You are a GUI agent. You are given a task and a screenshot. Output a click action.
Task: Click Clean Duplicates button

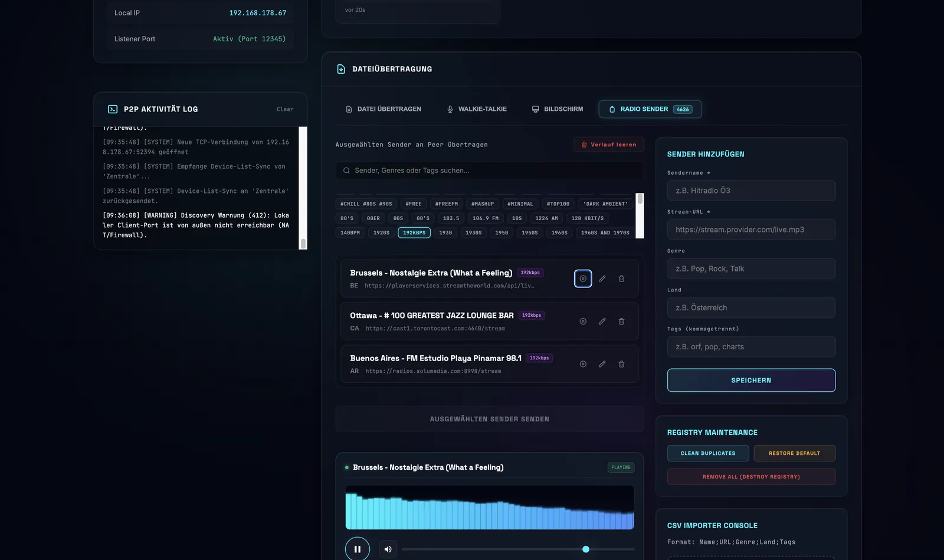[x=708, y=453]
